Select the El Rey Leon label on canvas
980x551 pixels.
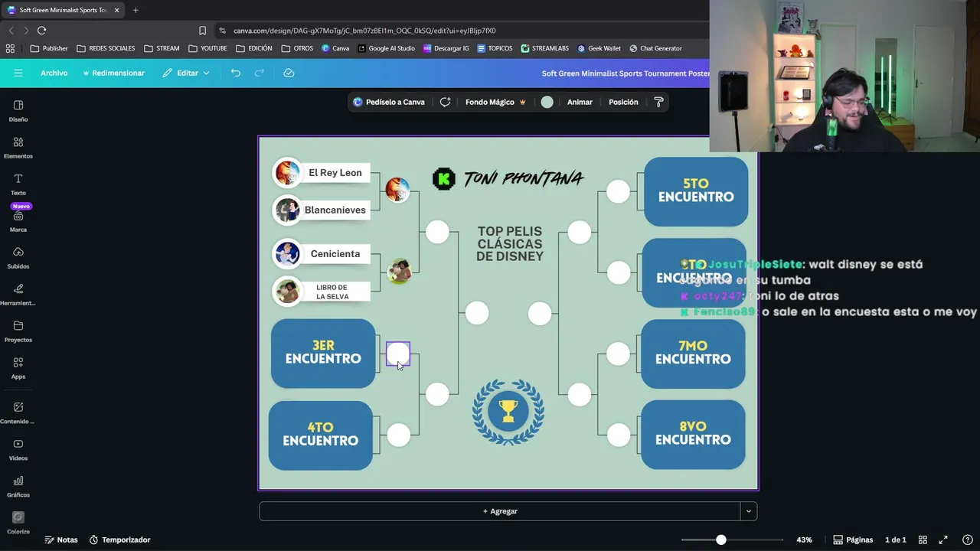pos(335,173)
